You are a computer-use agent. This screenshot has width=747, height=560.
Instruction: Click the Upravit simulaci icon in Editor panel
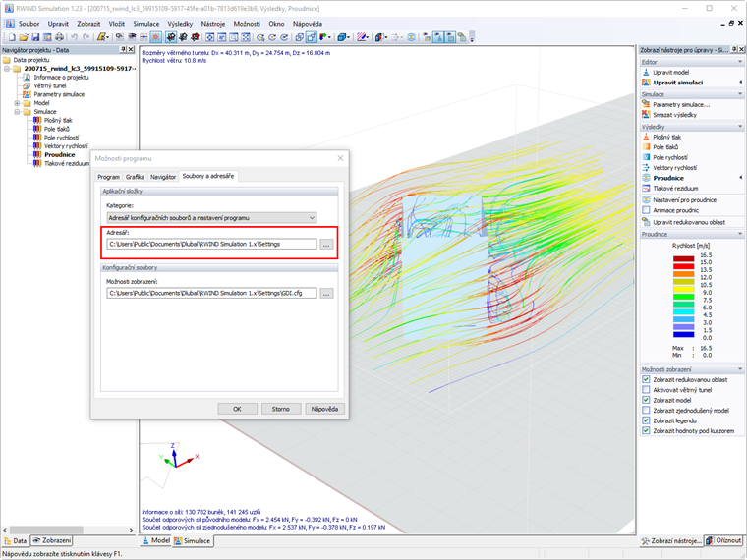pyautogui.click(x=646, y=83)
